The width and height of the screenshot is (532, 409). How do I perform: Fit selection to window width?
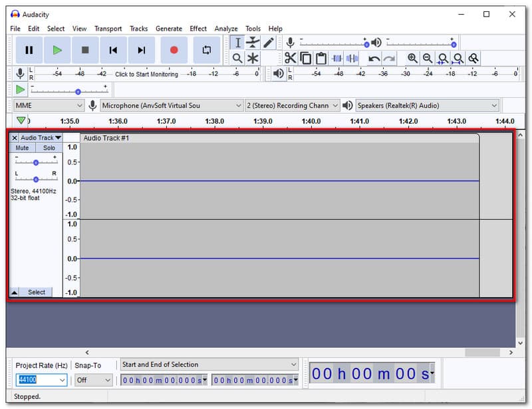[x=443, y=59]
